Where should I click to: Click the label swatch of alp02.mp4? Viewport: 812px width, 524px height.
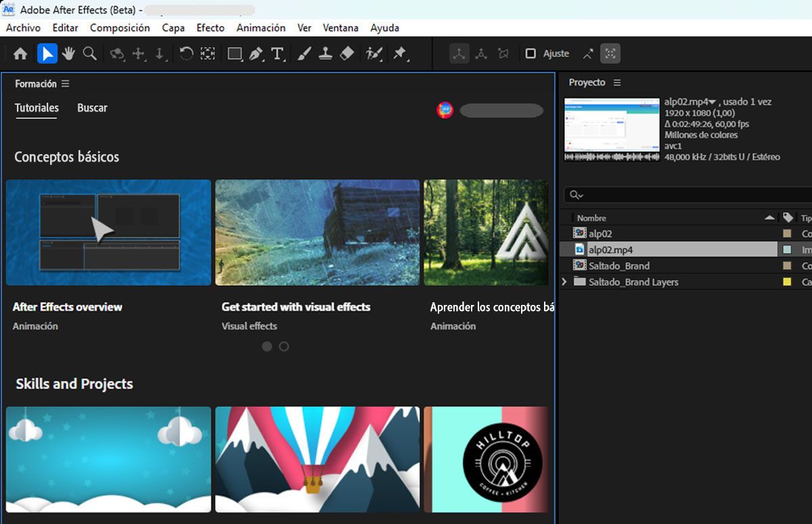click(x=787, y=249)
